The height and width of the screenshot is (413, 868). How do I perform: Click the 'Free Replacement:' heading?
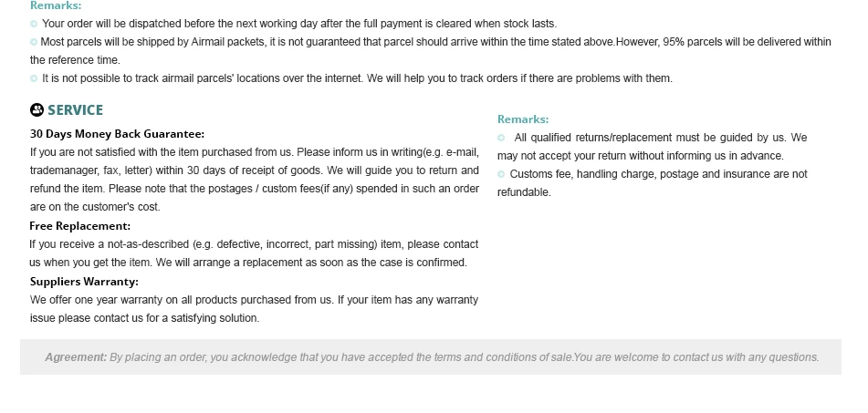point(79,226)
